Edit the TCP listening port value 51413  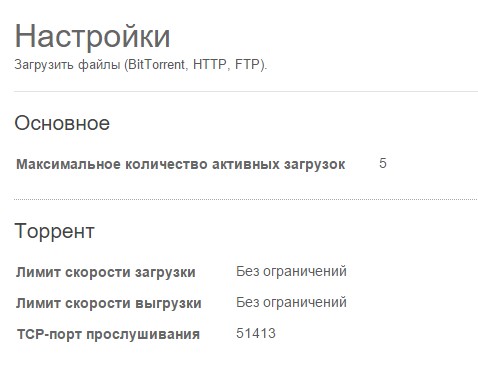(x=256, y=333)
